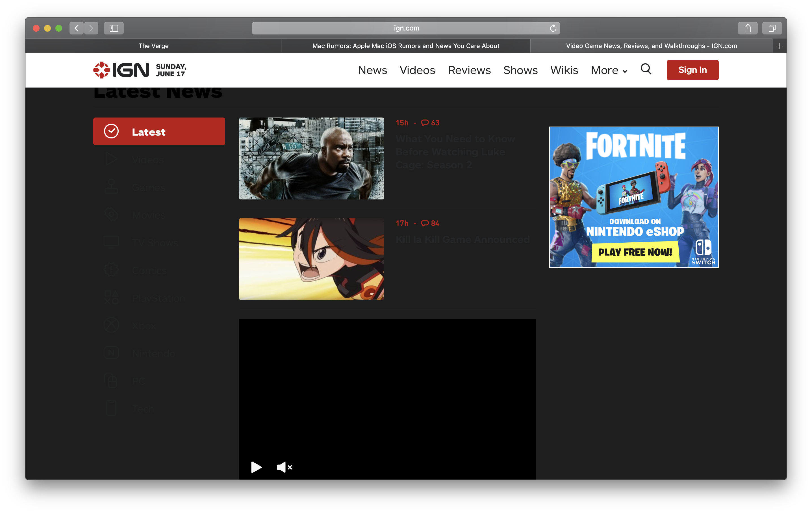Select the PC mouse icon
This screenshot has height=513, width=812.
point(111,381)
